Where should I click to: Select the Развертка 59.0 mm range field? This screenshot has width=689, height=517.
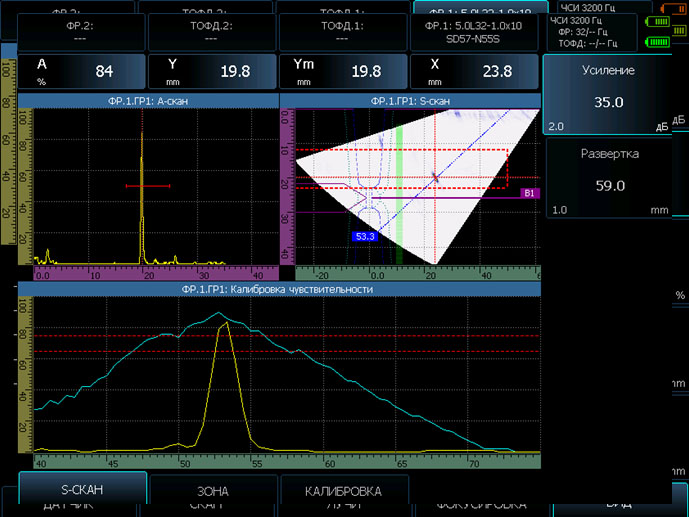pos(609,177)
